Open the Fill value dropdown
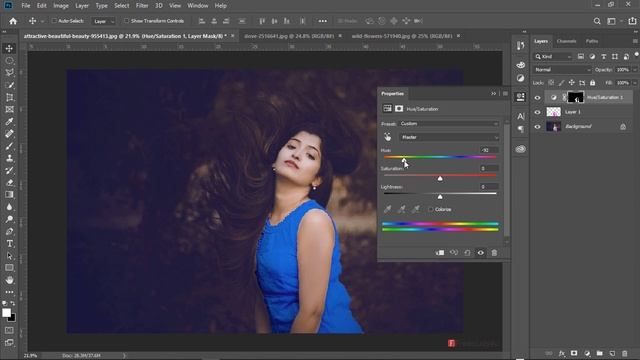640x360 pixels. pos(634,83)
